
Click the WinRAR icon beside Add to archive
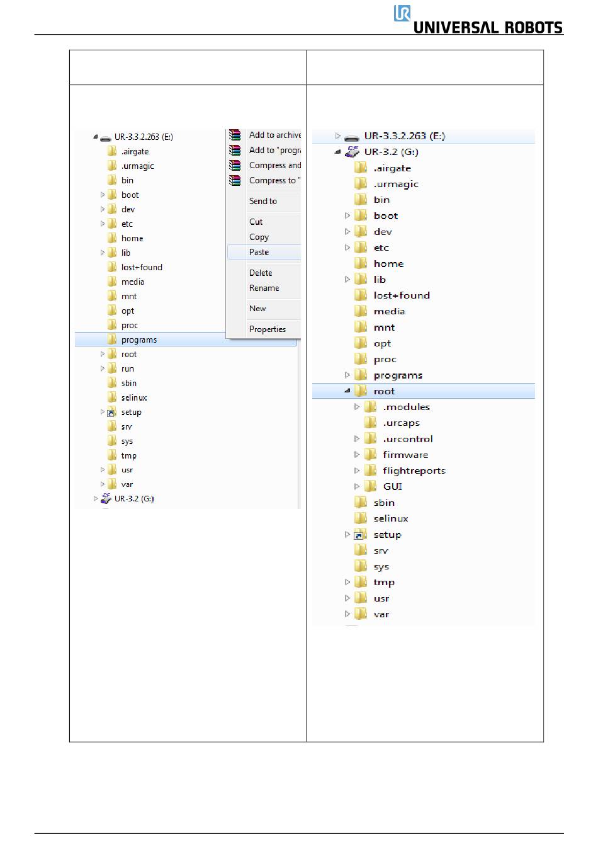(235, 135)
